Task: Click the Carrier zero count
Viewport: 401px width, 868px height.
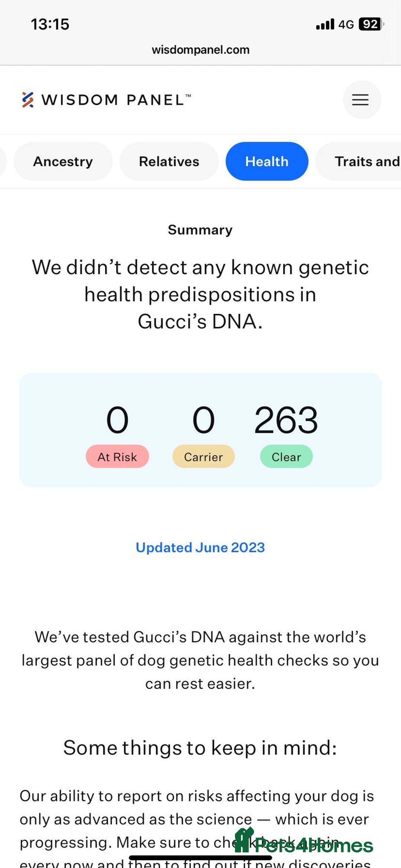Action: click(203, 420)
